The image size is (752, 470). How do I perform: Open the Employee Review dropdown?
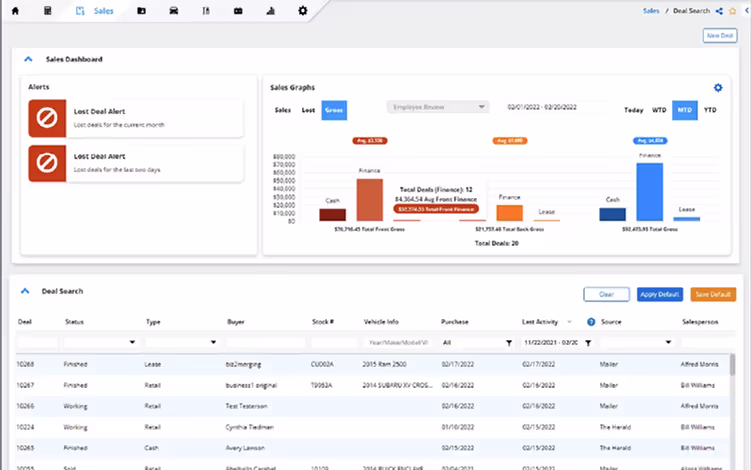pyautogui.click(x=437, y=107)
